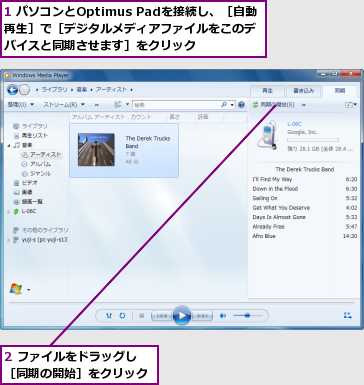Click the playback seek bar
364x385 pixels.
click(x=182, y=303)
